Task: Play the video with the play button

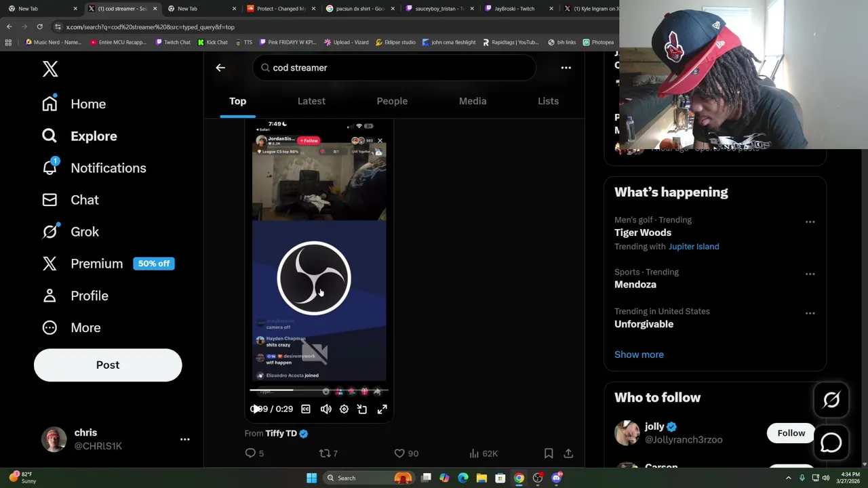Action: point(255,409)
